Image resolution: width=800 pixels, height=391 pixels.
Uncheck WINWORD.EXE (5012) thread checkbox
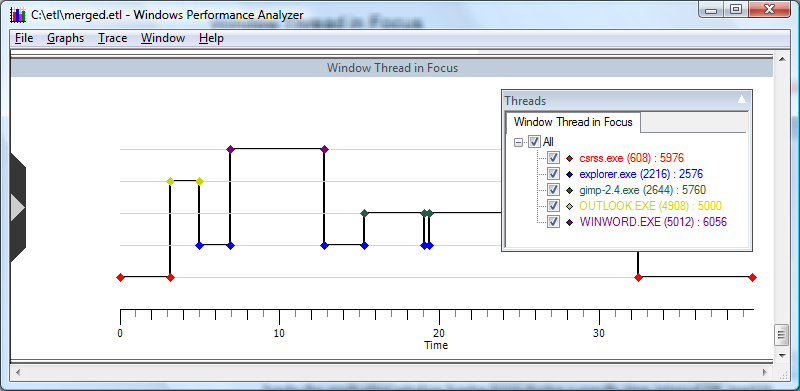553,222
